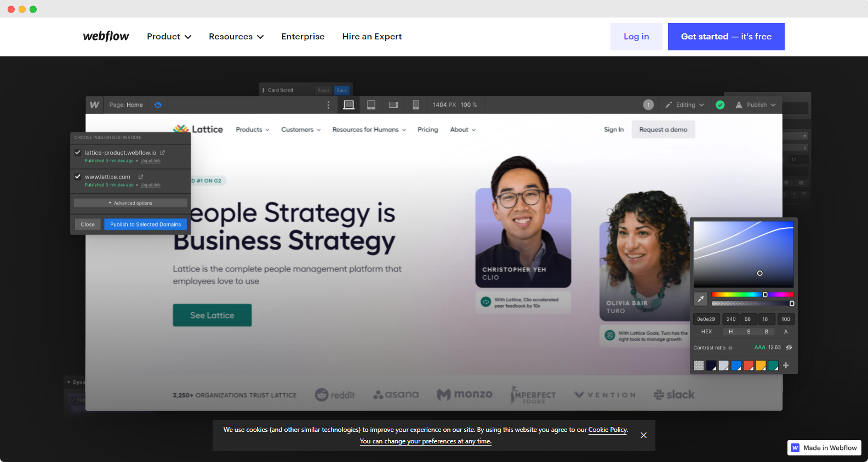The height and width of the screenshot is (462, 868).
Task: Unpublish the www.lattice.com domain
Action: [x=150, y=185]
